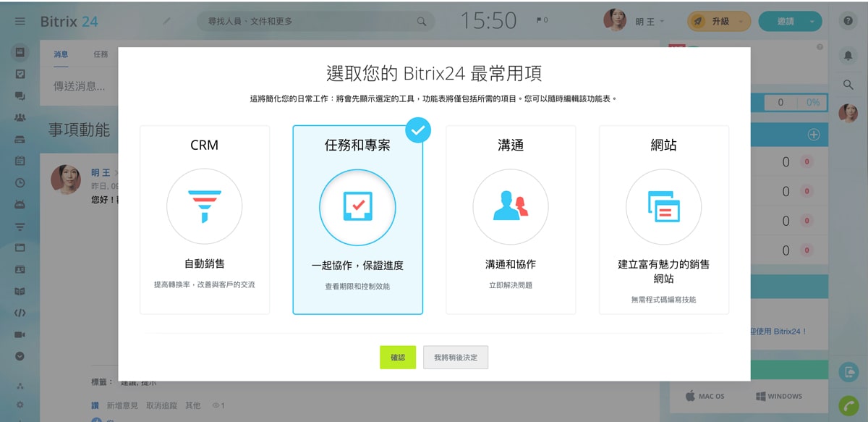Click the flag counter icon beside the clock
Image resolution: width=868 pixels, height=422 pixels.
coord(542,21)
